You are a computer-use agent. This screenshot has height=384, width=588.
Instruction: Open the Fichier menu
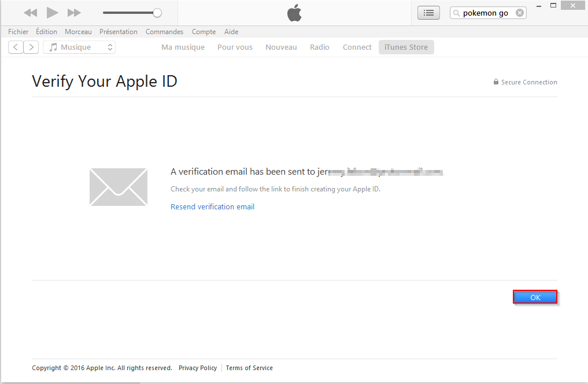19,32
